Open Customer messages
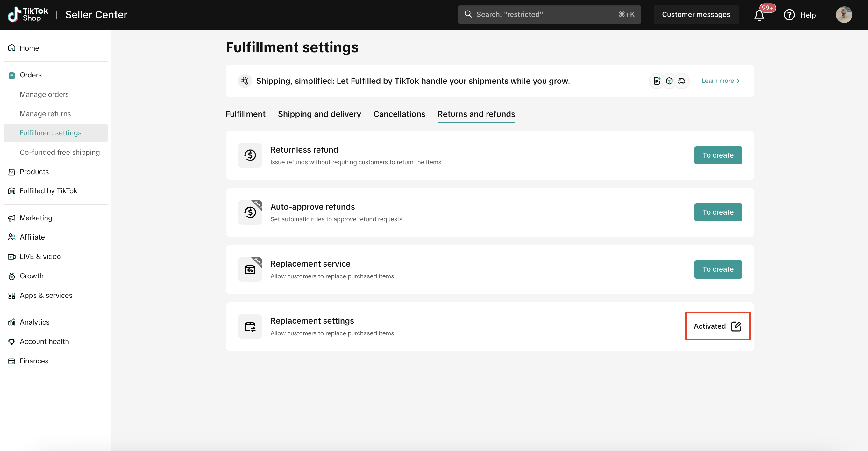Screen dimensions: 868x451 point(696,15)
